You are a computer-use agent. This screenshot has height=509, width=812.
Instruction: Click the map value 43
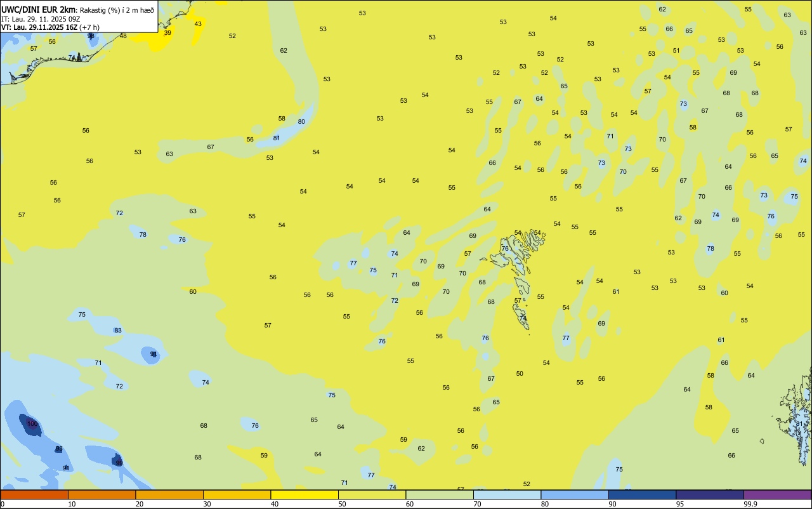(x=198, y=24)
